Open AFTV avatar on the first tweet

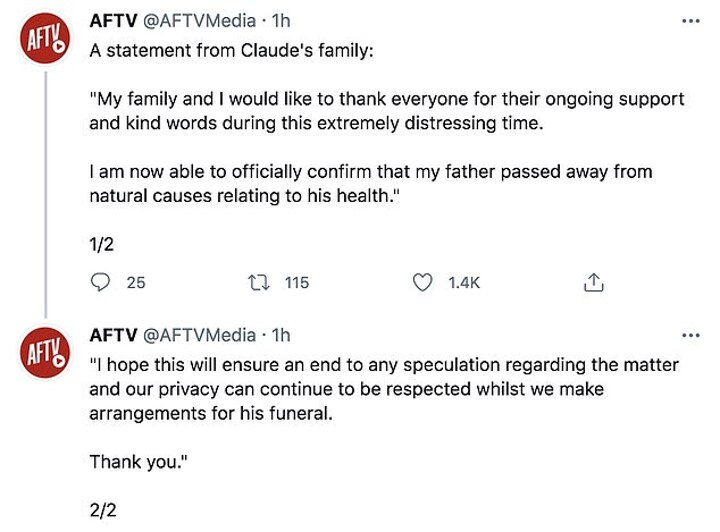(45, 41)
